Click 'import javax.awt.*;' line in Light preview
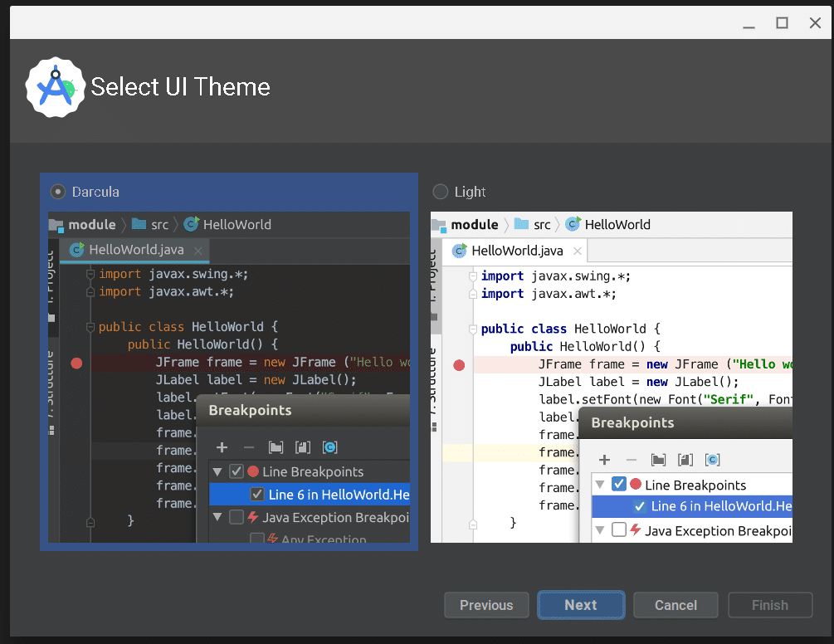834x644 pixels. coord(549,294)
